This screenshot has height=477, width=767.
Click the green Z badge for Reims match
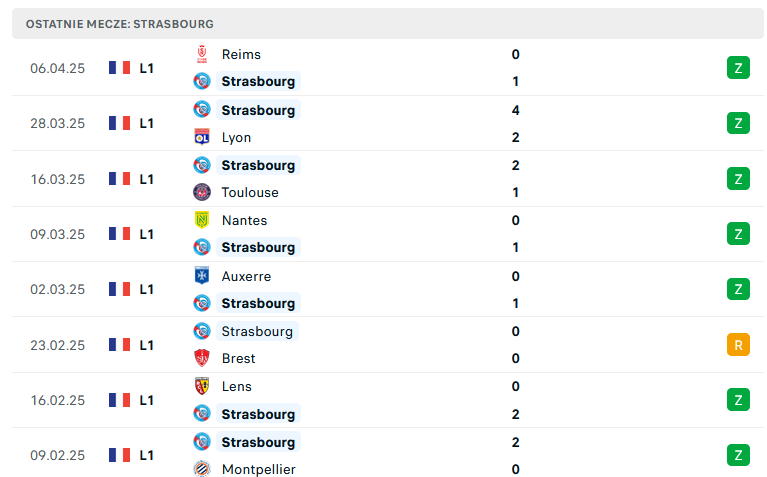[738, 68]
